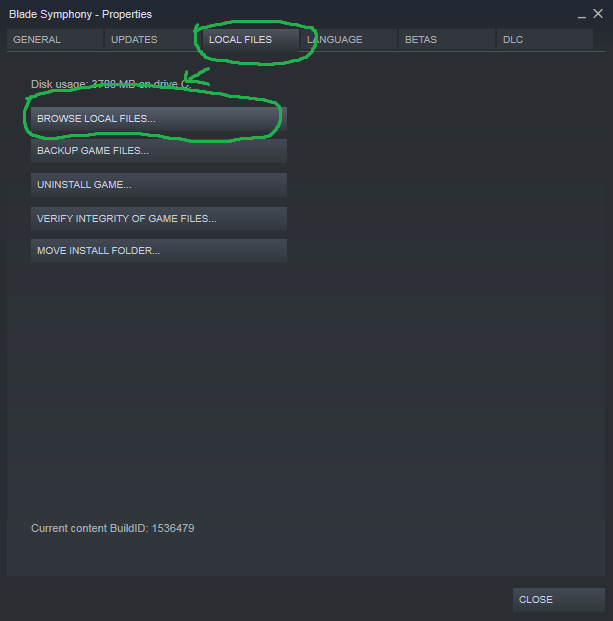Click Backup Game Files button

click(159, 151)
